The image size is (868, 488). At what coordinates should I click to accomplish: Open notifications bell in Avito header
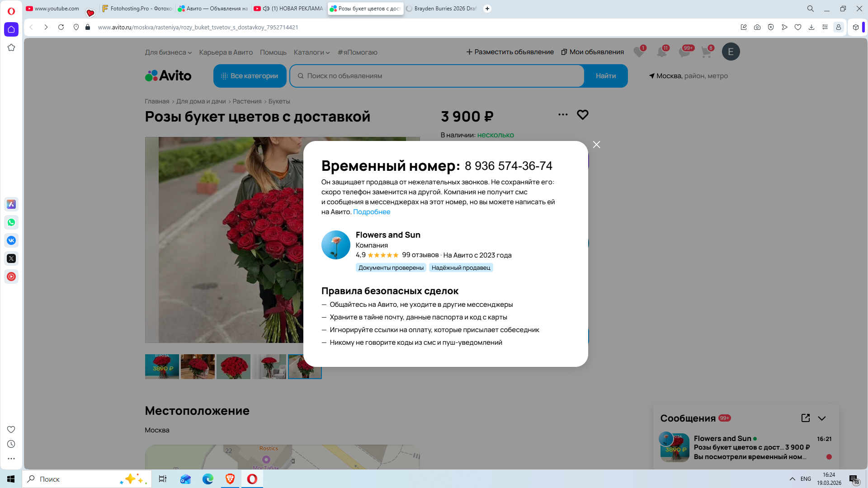(661, 52)
